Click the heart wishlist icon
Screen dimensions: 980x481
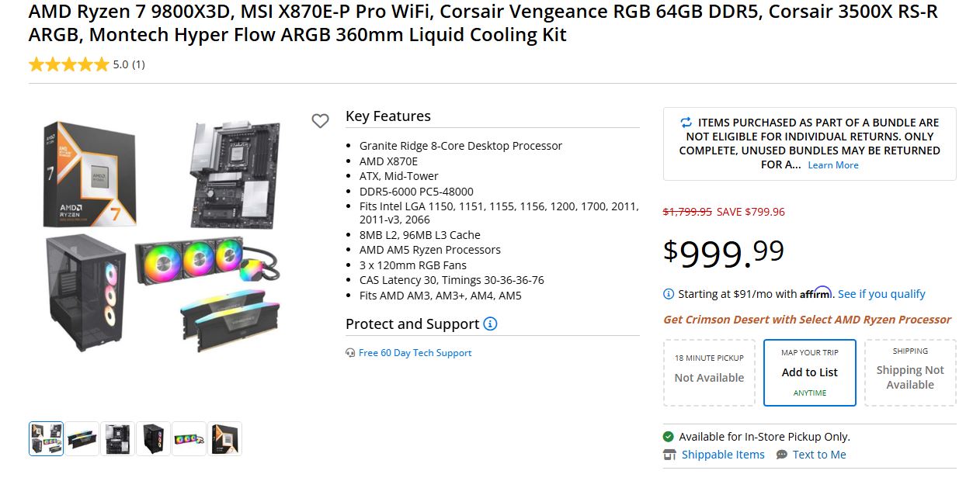pos(321,121)
